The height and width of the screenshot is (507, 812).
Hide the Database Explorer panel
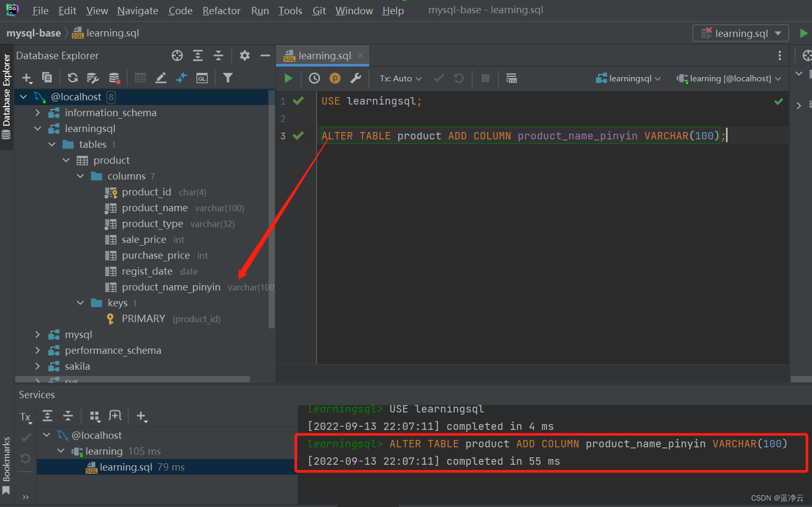[x=265, y=55]
